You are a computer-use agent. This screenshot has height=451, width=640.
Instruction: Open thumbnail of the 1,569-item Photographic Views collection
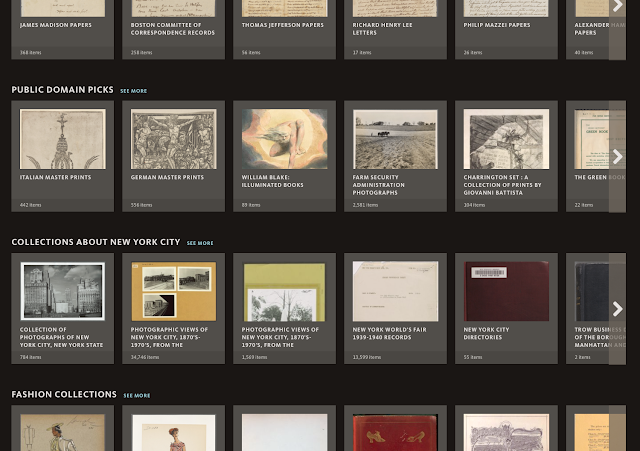click(x=284, y=291)
